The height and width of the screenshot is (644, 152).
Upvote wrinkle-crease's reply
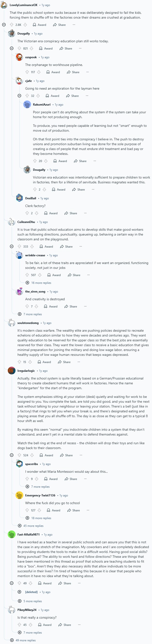pyautogui.click(x=27, y=275)
